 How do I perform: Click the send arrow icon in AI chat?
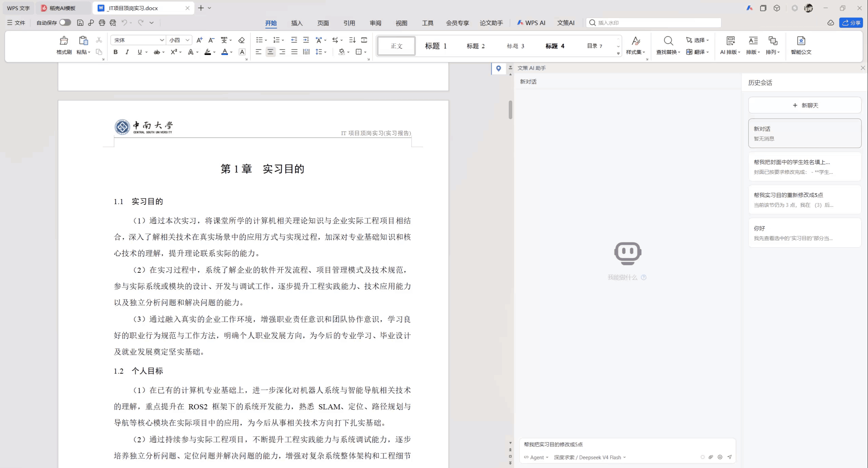pyautogui.click(x=729, y=457)
